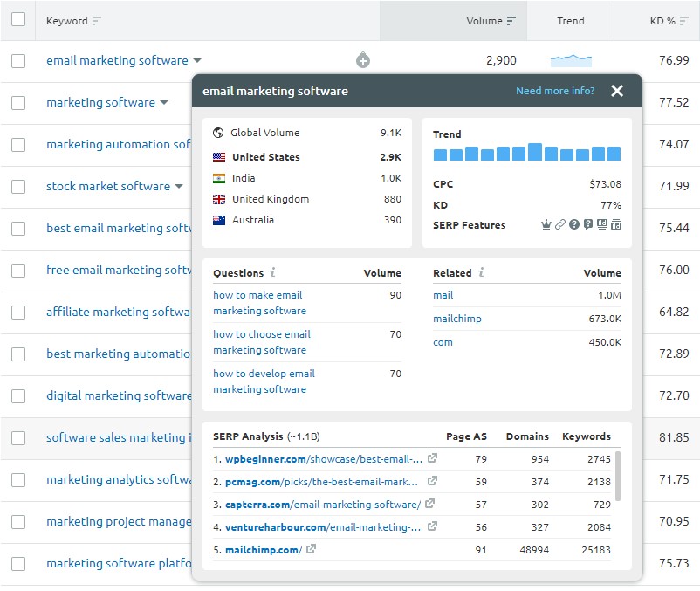
Task: Click the sort icon beside the KD % header
Action: coord(684,21)
